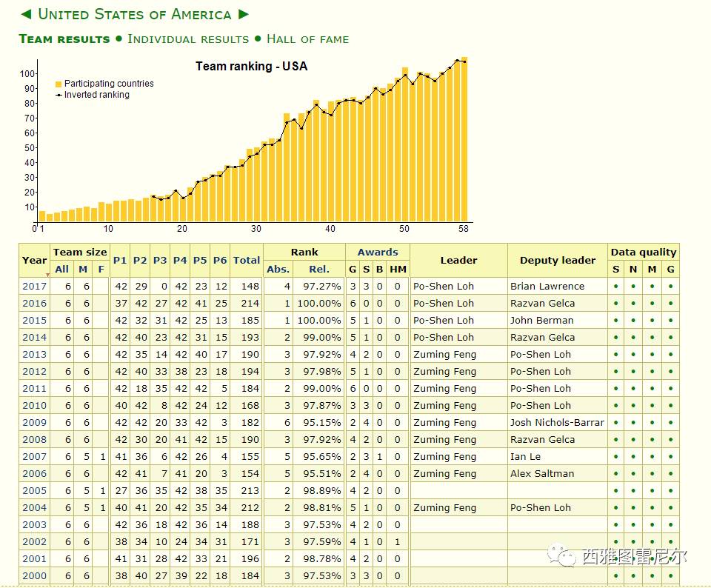Click deputy leader Alex Saltman

(542, 474)
